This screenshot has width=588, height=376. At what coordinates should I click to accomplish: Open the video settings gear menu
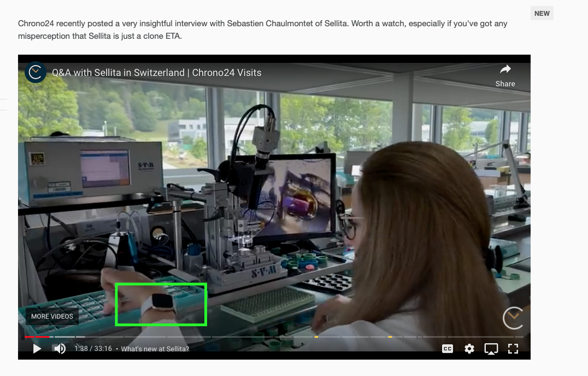pos(469,349)
